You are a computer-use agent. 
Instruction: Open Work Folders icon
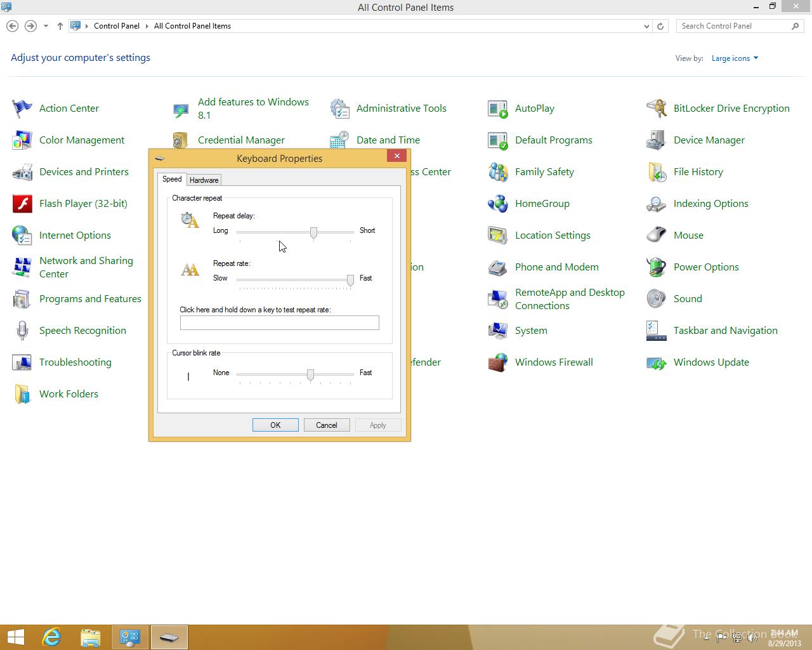pyautogui.click(x=22, y=394)
